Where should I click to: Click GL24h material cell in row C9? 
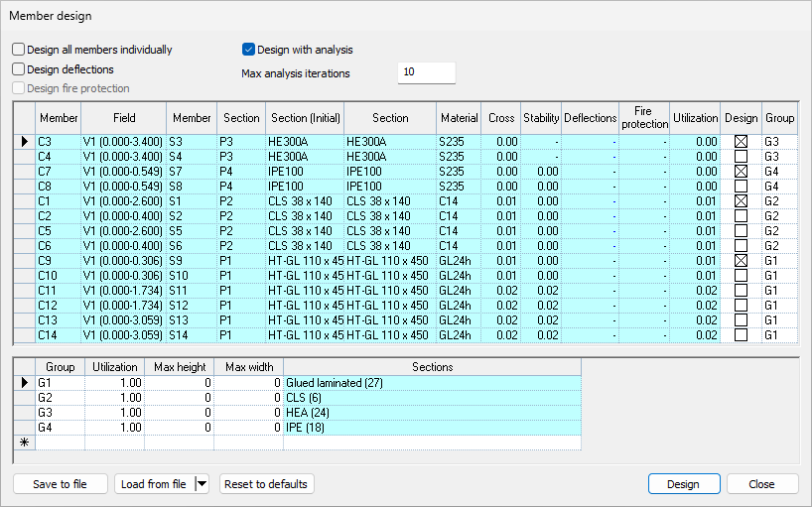[459, 260]
